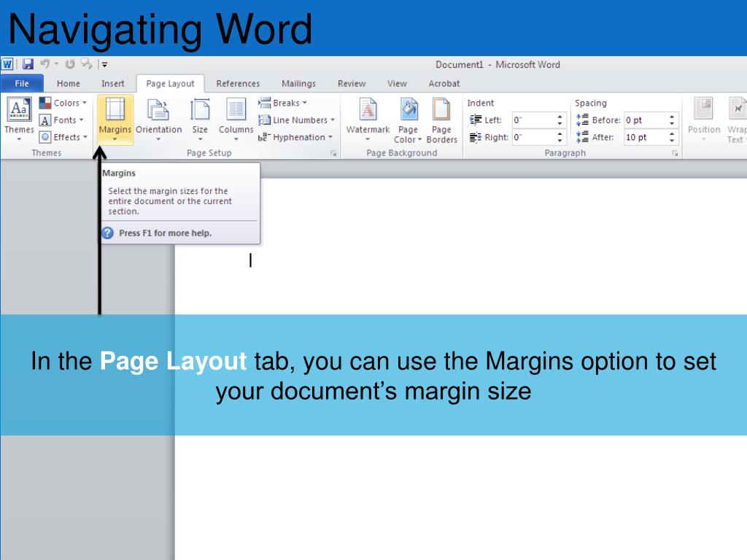Open theme Effects dropdown
Image resolution: width=747 pixels, height=560 pixels.
[x=63, y=137]
